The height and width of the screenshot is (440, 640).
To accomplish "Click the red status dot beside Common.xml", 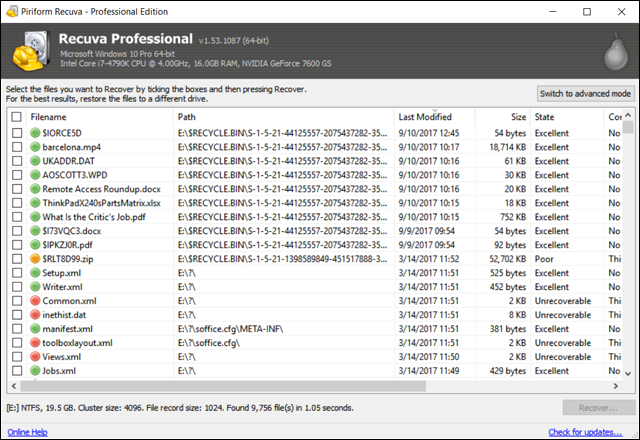I will tap(35, 301).
